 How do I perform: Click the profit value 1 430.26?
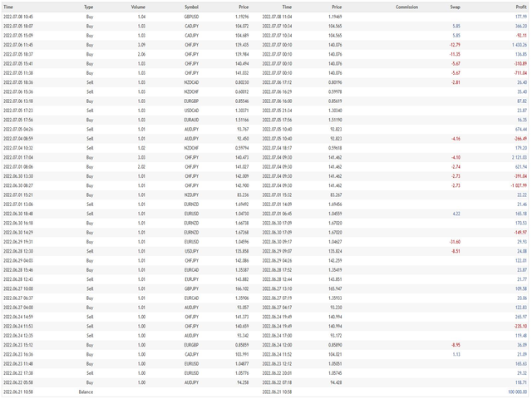pyautogui.click(x=520, y=45)
